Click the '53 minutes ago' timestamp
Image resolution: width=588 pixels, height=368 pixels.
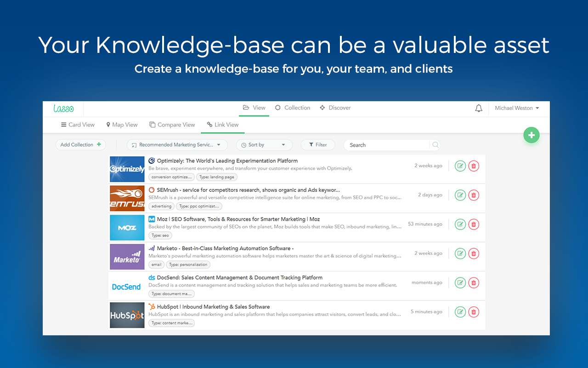(425, 224)
